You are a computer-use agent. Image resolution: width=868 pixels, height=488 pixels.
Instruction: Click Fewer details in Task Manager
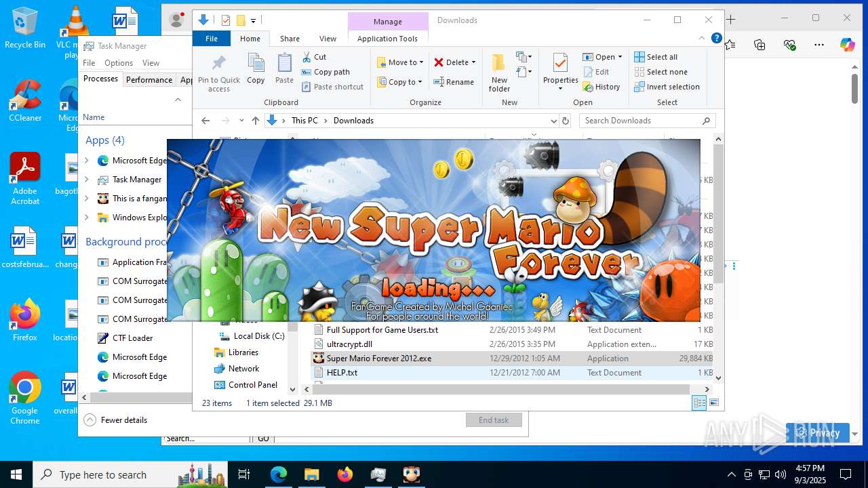pos(116,420)
